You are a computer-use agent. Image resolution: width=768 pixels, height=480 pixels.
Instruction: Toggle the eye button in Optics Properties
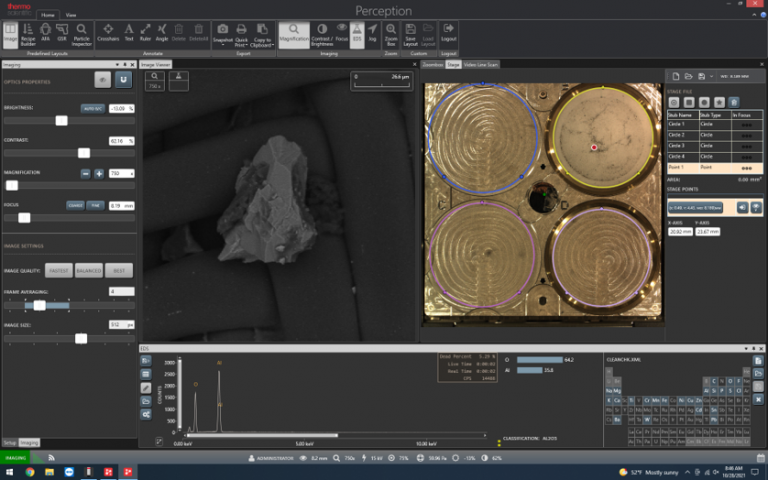[102, 79]
